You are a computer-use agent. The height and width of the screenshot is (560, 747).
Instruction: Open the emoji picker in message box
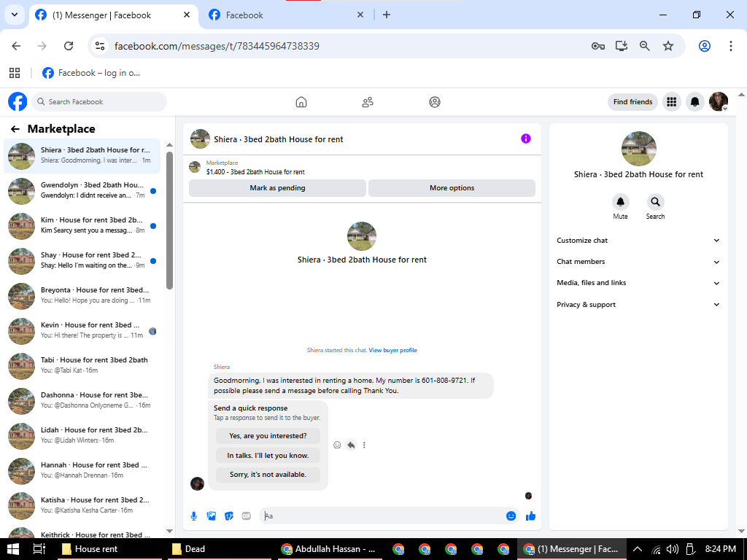tap(511, 516)
